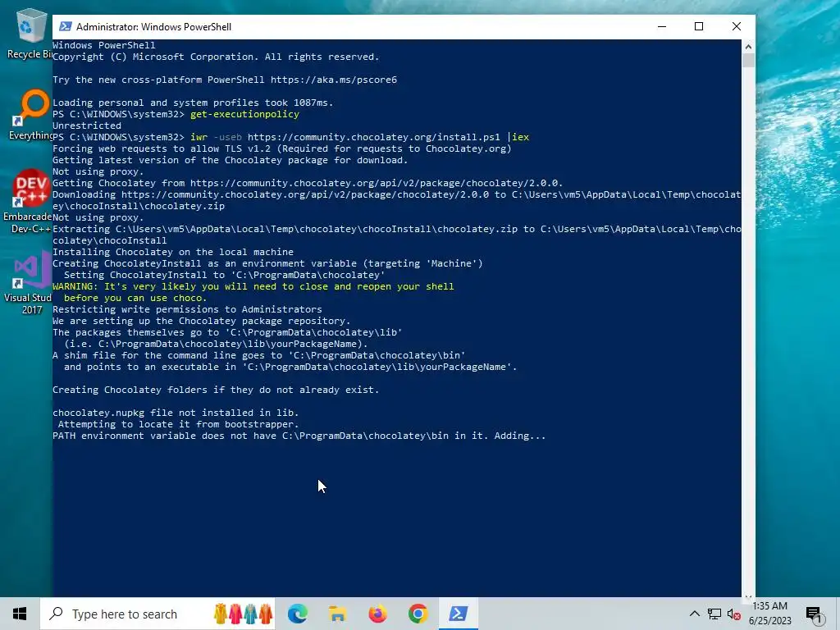This screenshot has width=840, height=630.
Task: Launch the Visual Studio 2017 desktop shortcut
Action: point(29,282)
